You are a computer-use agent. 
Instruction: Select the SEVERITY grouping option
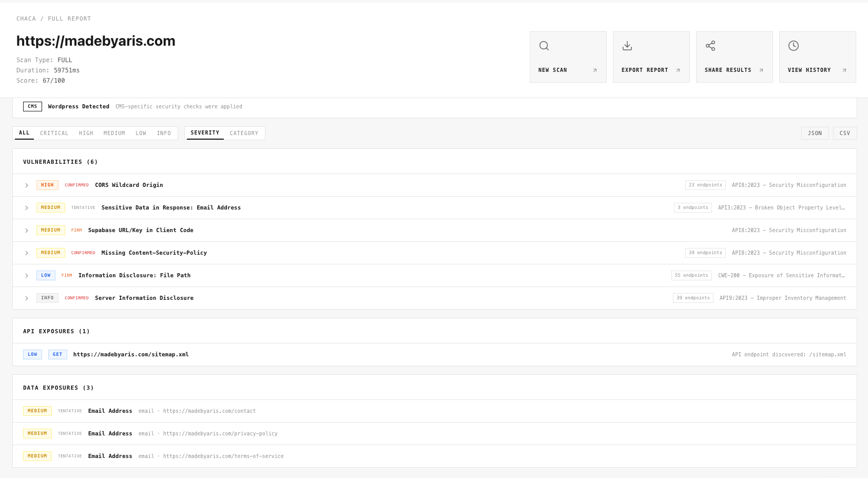[204, 132]
